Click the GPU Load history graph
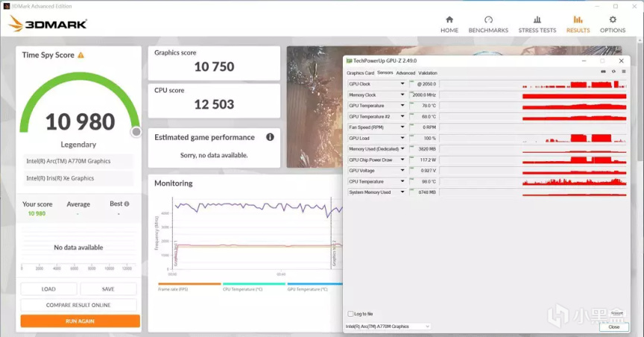Image resolution: width=644 pixels, height=337 pixels. pos(533,138)
